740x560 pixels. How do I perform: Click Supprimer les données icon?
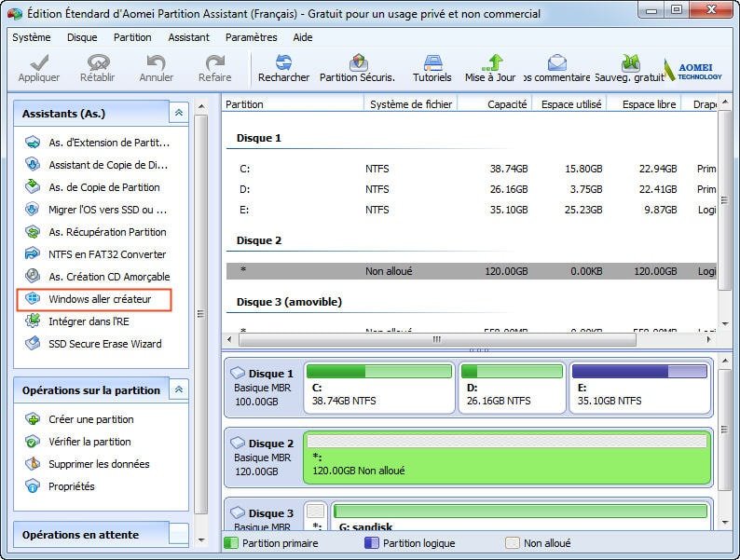(x=33, y=464)
